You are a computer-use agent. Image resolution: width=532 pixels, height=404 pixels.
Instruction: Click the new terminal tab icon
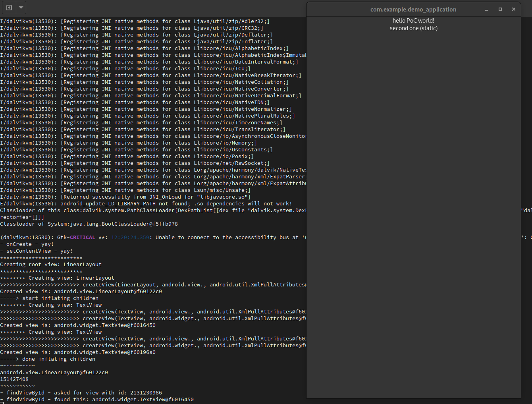tap(9, 8)
